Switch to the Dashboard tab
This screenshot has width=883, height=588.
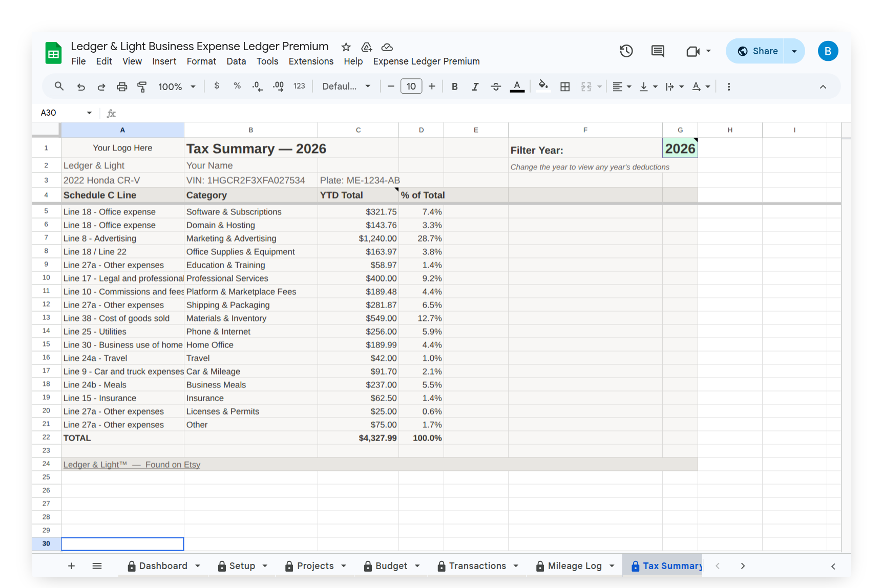[163, 565]
